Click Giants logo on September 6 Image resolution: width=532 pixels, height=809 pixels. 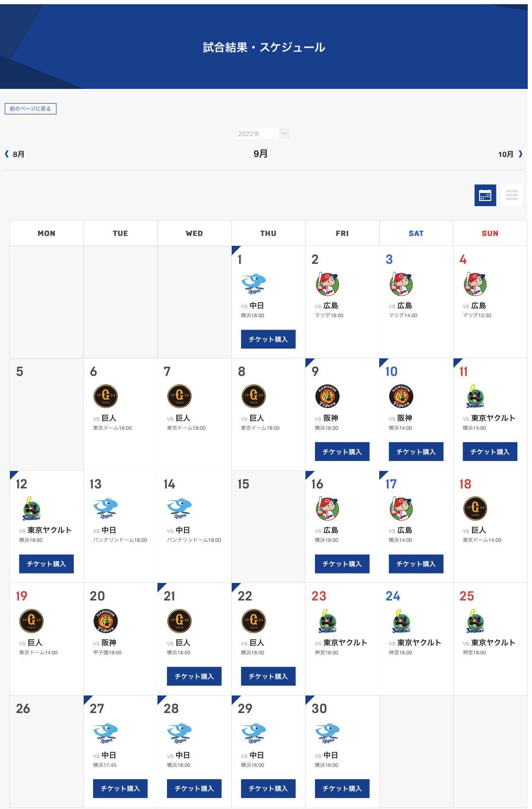(105, 396)
